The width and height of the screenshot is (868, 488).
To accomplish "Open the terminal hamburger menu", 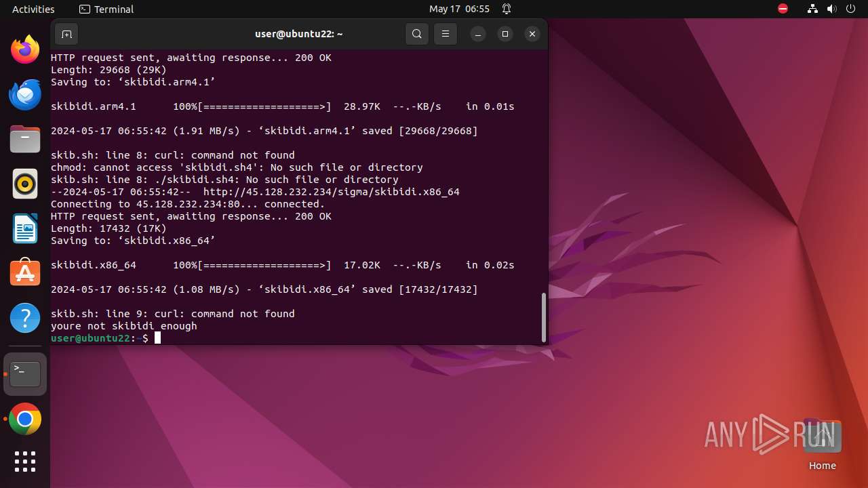I will tap(446, 34).
